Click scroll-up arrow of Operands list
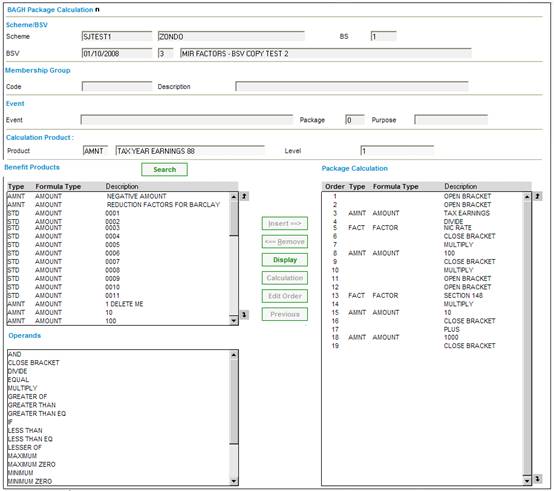The width and height of the screenshot is (554, 491). click(234, 355)
